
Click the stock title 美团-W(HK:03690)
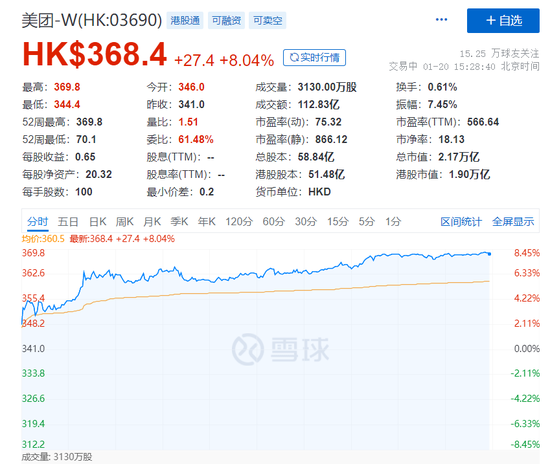92,20
